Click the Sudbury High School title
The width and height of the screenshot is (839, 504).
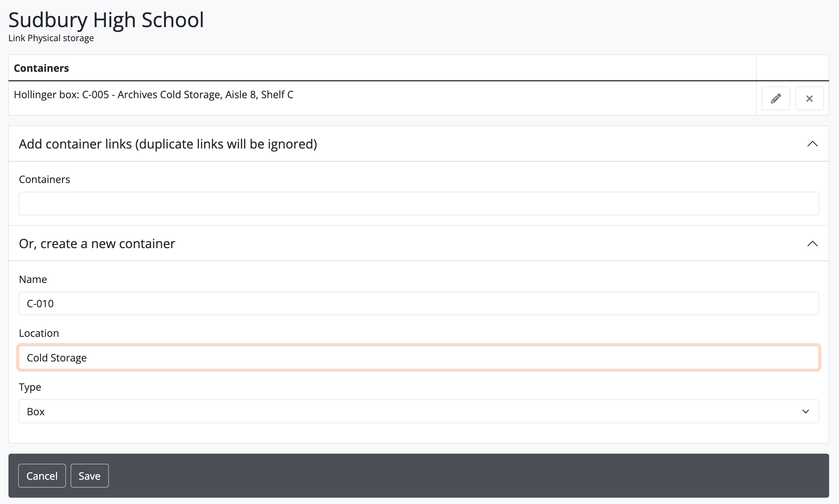pos(106,20)
